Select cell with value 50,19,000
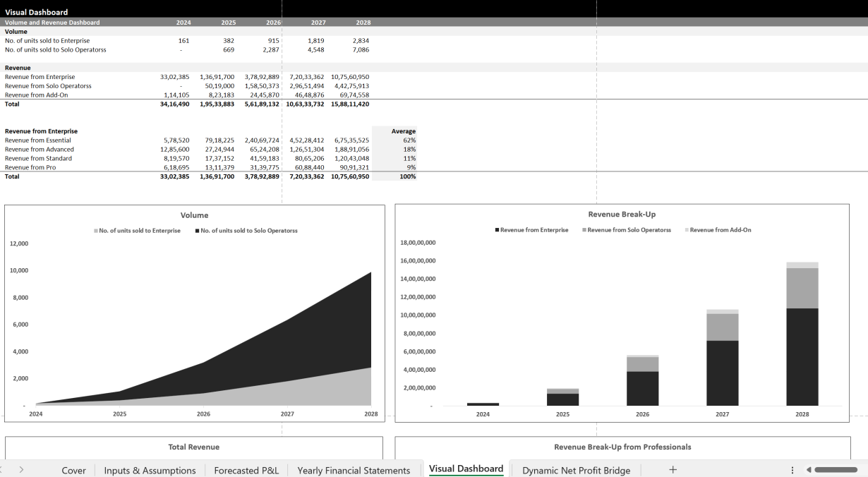The width and height of the screenshot is (868, 477). click(x=219, y=86)
